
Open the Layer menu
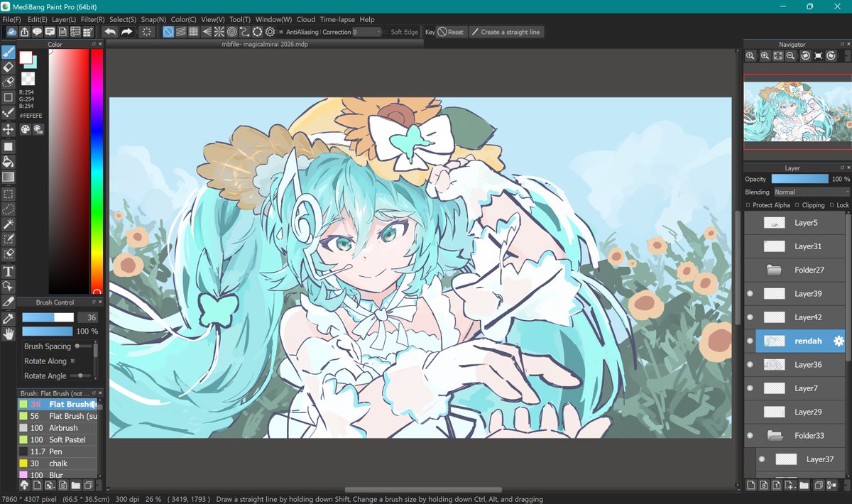[x=64, y=19]
